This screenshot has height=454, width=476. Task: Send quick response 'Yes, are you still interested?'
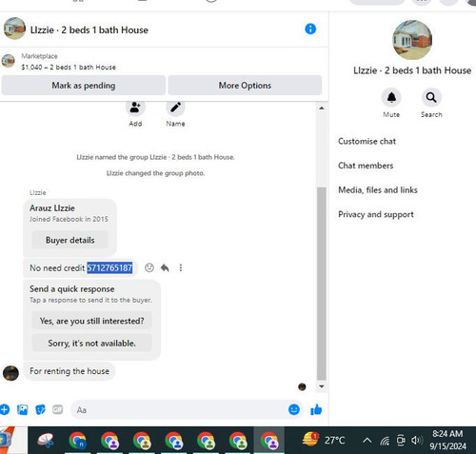coord(91,321)
